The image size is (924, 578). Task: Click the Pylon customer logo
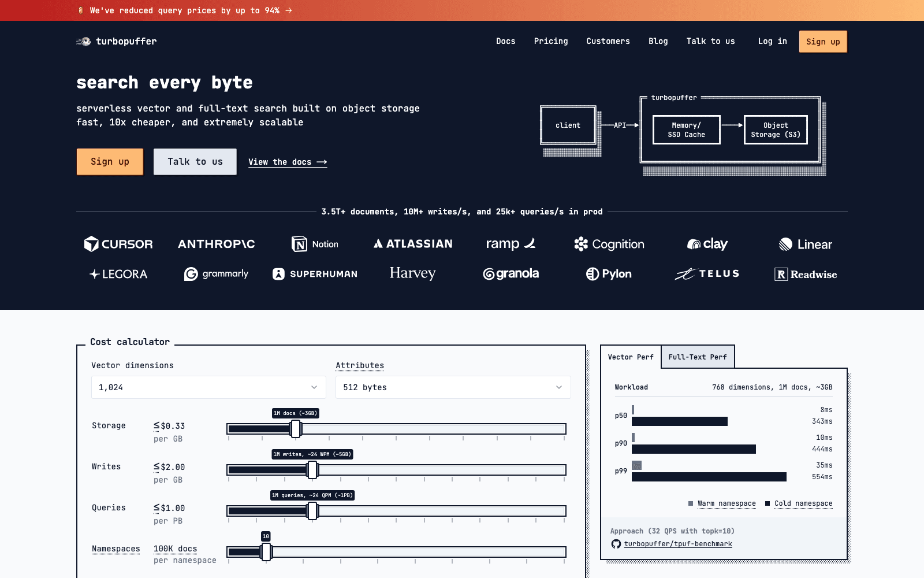[x=609, y=274]
